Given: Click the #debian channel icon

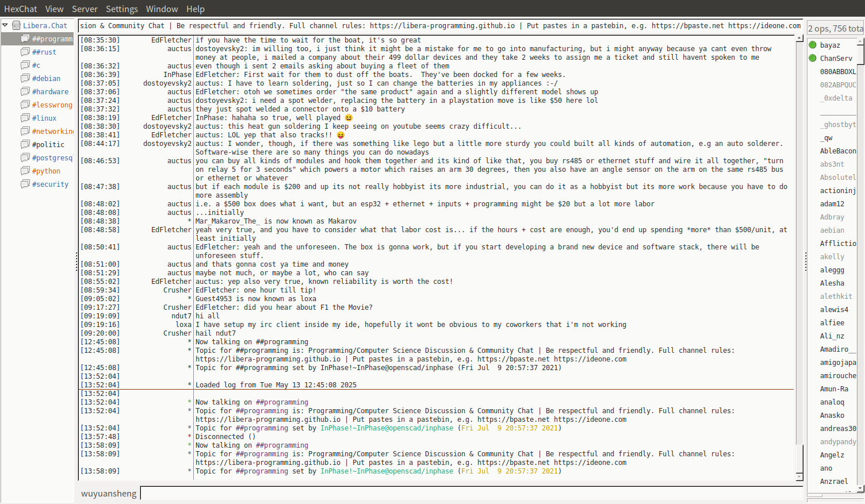Looking at the screenshot, I should 25,78.
